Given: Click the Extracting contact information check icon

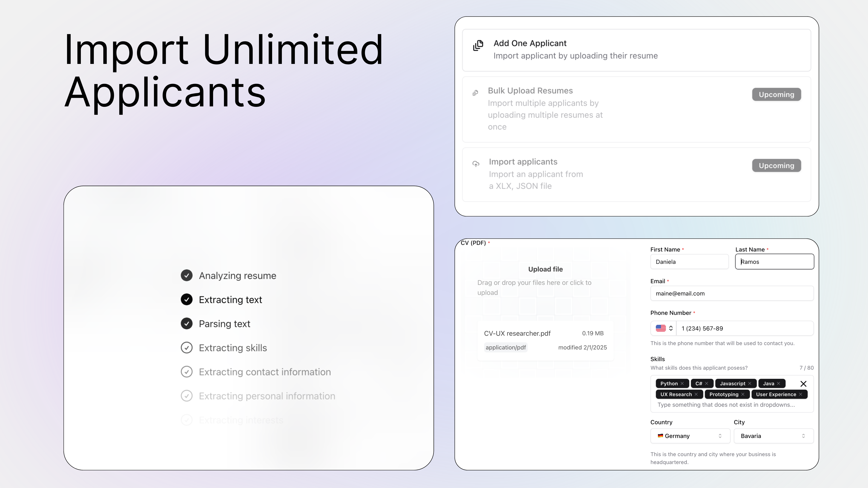Looking at the screenshot, I should (x=187, y=372).
